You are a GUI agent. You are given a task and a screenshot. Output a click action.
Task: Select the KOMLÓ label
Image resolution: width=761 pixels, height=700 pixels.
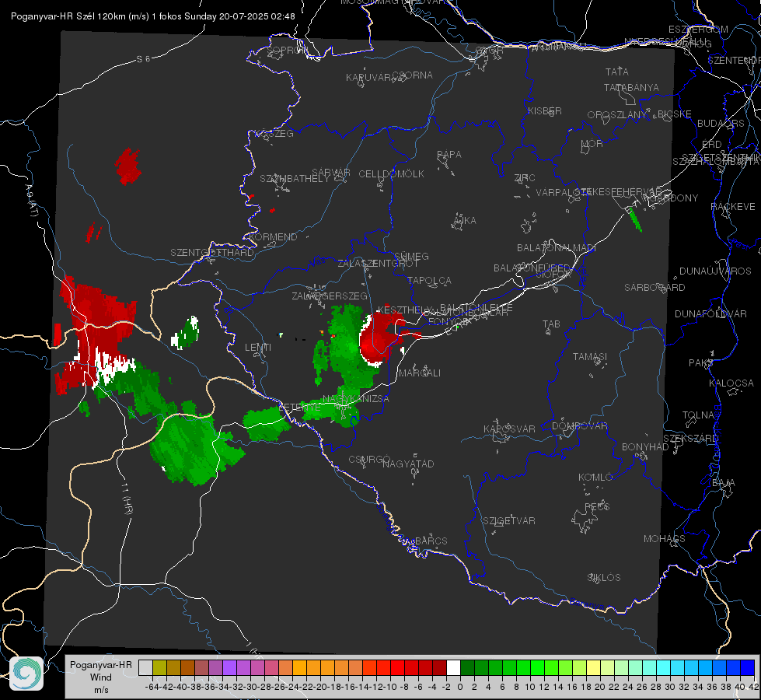point(595,478)
